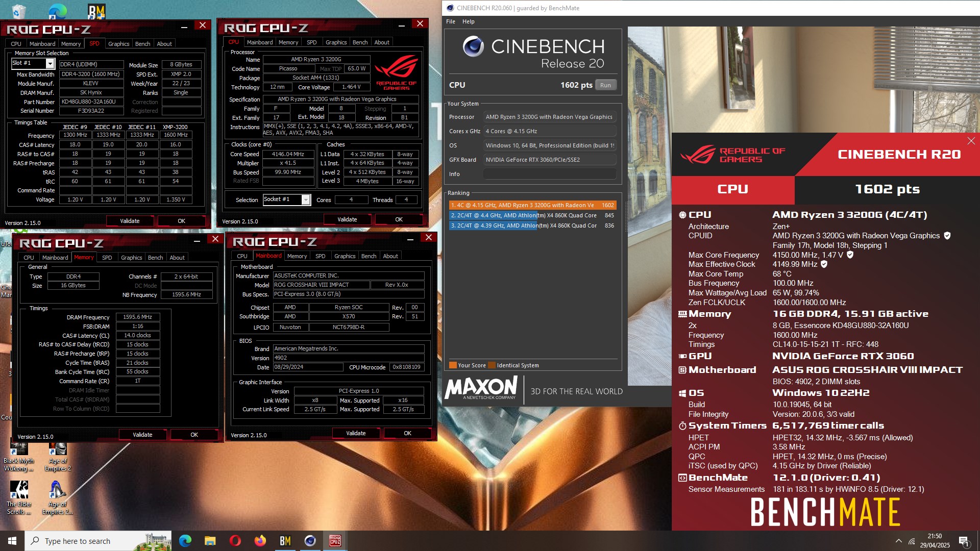Click the Cinebench logo icon

pyautogui.click(x=473, y=46)
